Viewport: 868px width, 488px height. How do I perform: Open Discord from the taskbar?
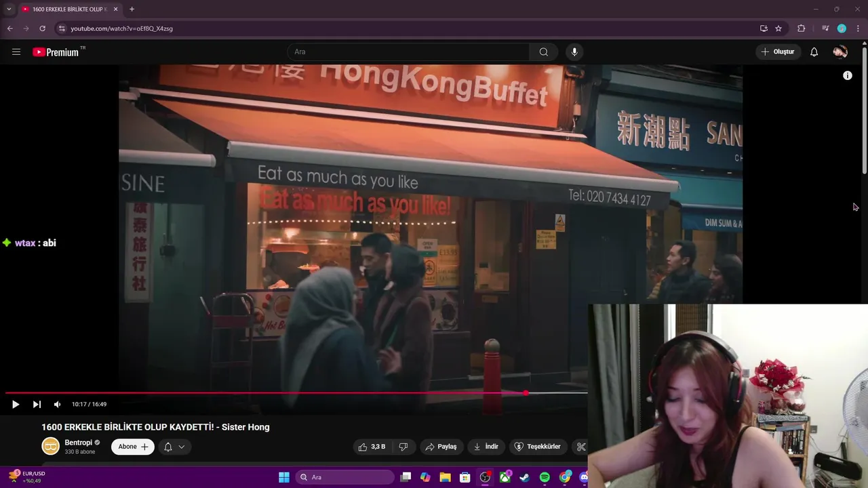point(583,477)
